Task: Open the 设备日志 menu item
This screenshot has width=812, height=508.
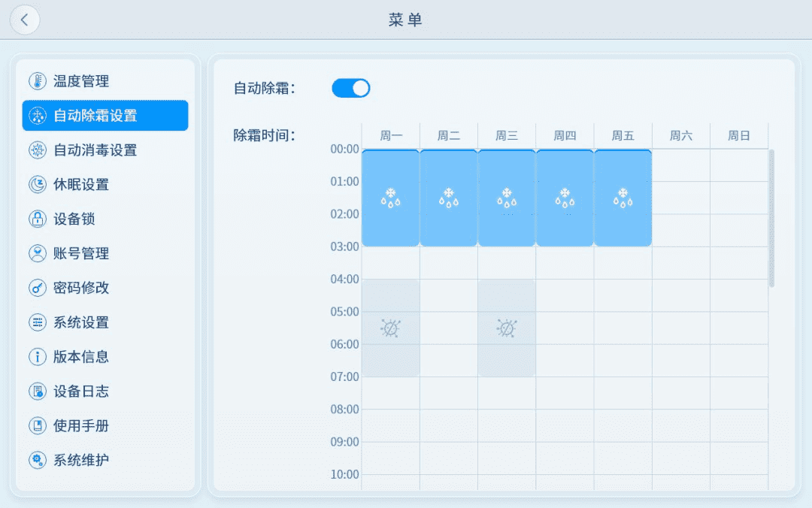Action: 81,392
